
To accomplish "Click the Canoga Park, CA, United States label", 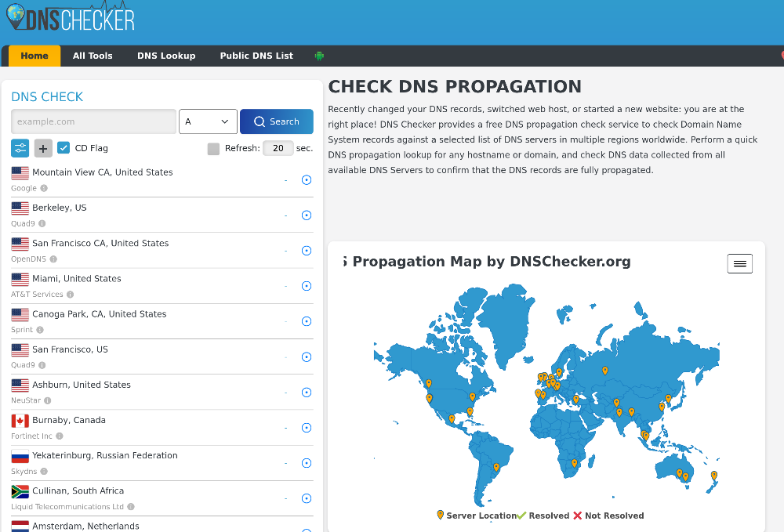I will coord(100,314).
